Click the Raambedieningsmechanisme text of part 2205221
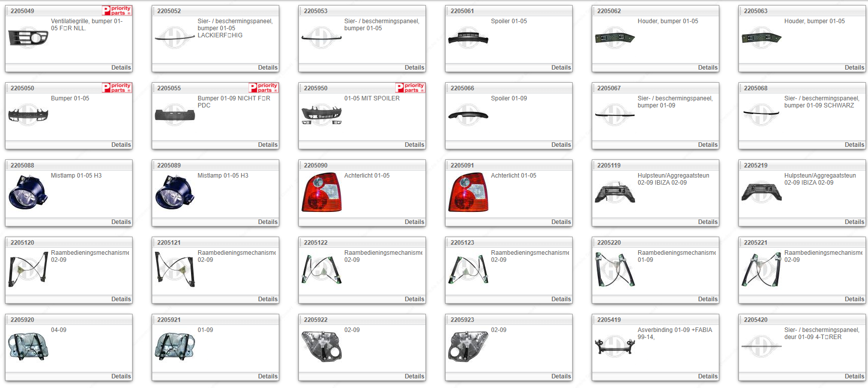 point(823,253)
